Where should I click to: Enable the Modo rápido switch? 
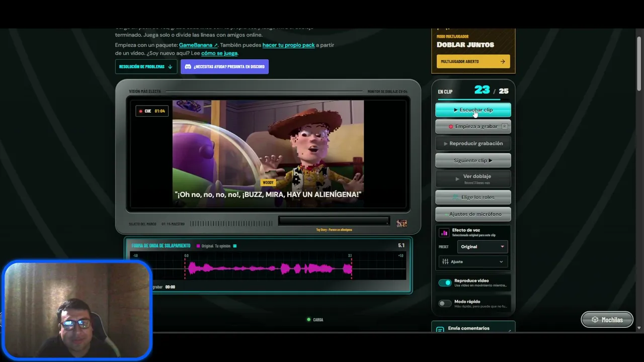445,303
